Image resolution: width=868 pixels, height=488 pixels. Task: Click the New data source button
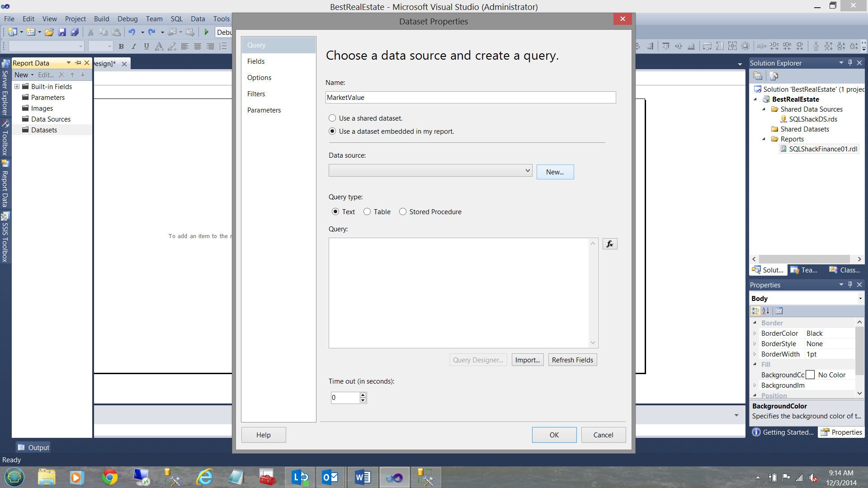coord(555,172)
